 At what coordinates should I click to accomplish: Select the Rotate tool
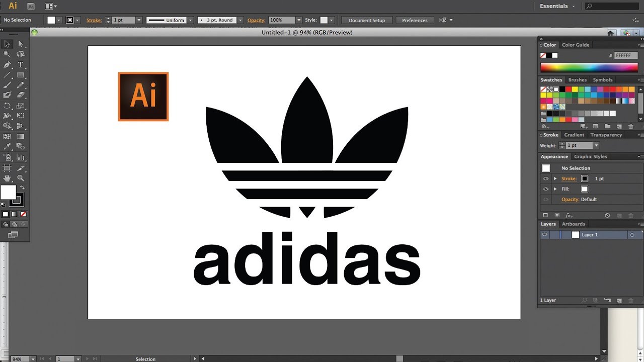click(7, 106)
